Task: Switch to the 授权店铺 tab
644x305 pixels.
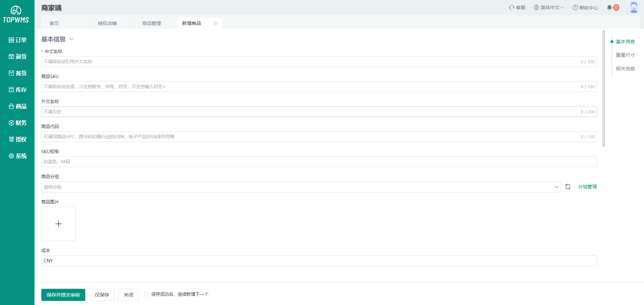Action: (107, 23)
